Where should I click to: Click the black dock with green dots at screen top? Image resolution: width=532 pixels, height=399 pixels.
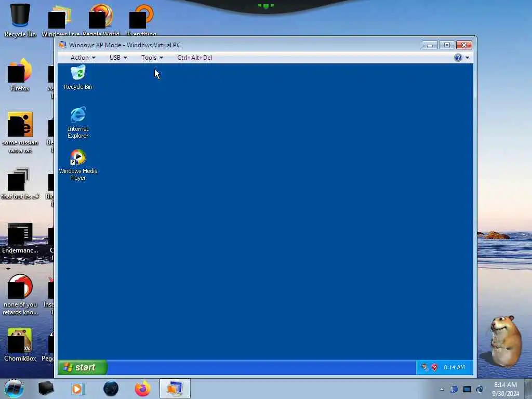click(266, 6)
